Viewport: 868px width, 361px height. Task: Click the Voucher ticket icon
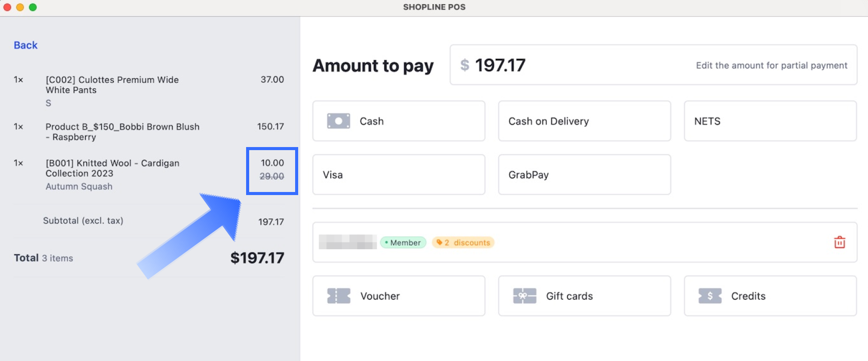(339, 296)
